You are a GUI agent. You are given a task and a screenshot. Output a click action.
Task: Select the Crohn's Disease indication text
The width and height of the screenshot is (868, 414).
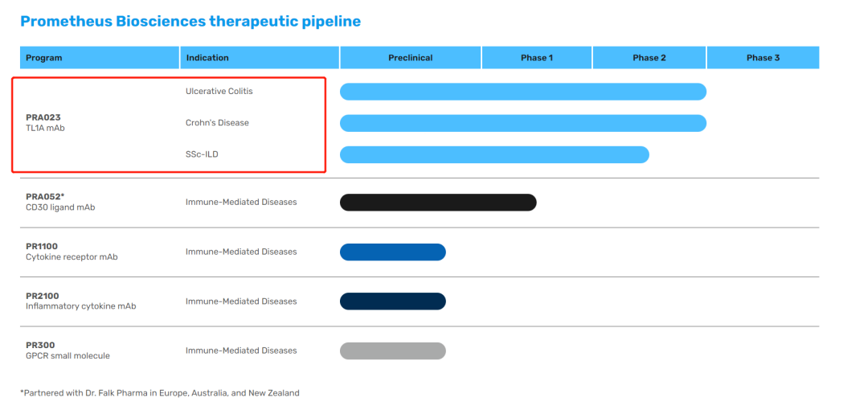[x=217, y=123]
